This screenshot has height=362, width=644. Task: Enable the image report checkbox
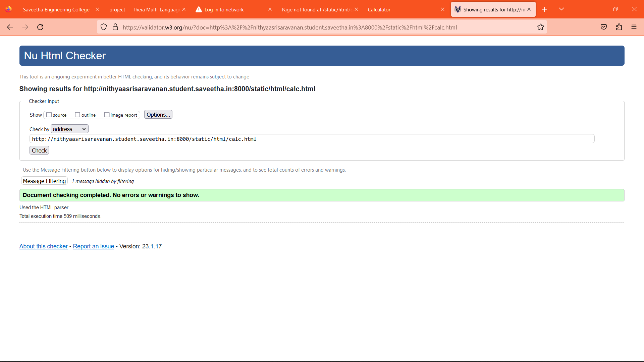pos(107,115)
